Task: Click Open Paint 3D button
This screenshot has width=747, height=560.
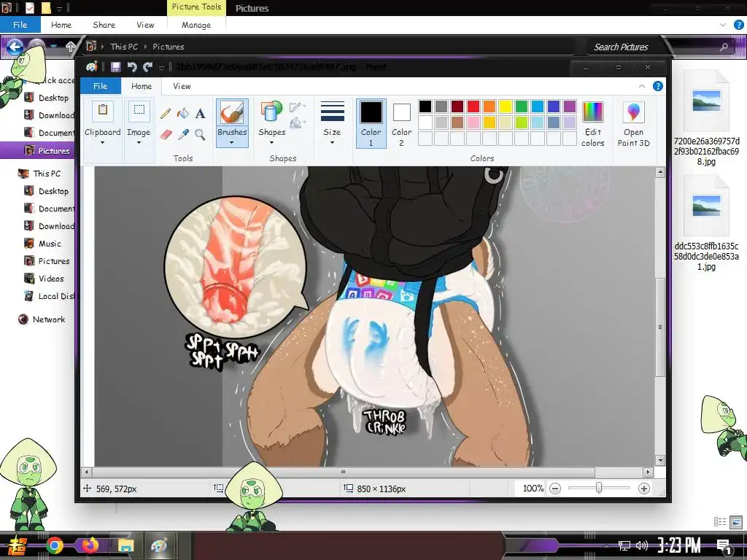Action: tap(634, 124)
